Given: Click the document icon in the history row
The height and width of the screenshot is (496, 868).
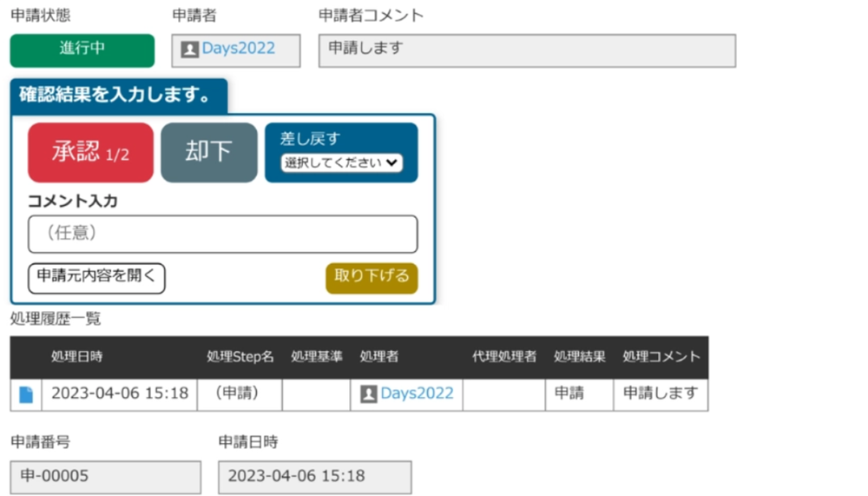Looking at the screenshot, I should click(x=26, y=394).
